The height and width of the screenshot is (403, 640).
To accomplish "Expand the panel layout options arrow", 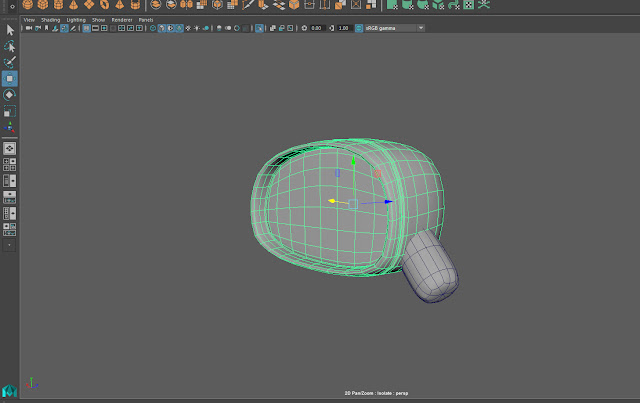I will (9, 245).
